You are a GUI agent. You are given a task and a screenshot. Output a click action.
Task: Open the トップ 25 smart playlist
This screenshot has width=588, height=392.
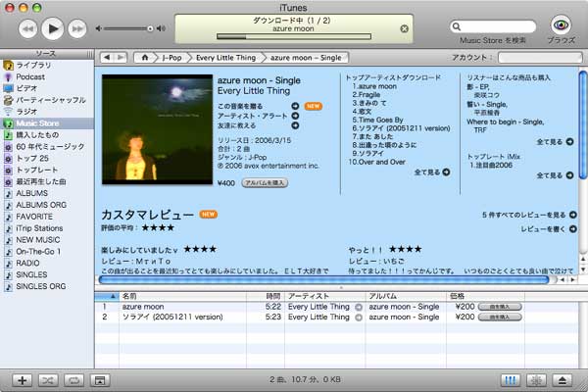[x=47, y=158]
